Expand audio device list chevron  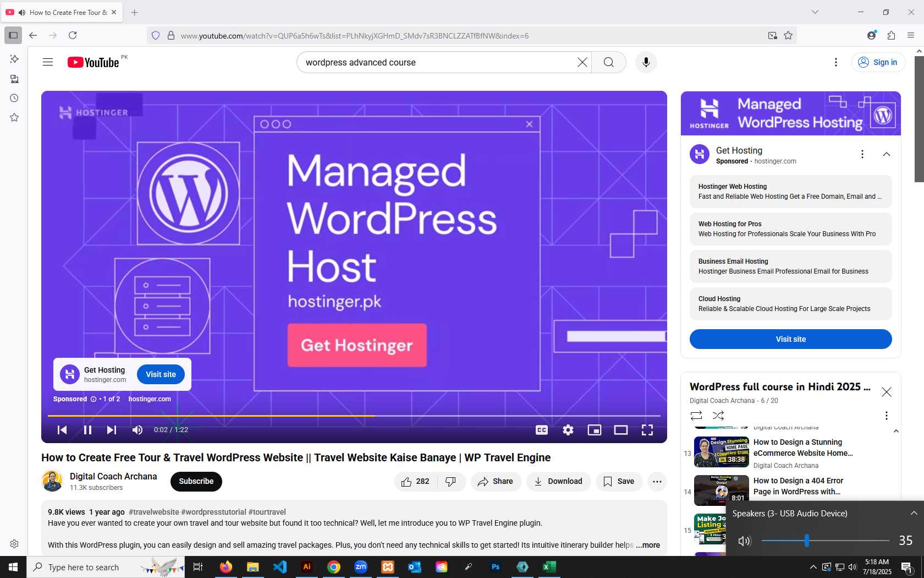(x=914, y=513)
